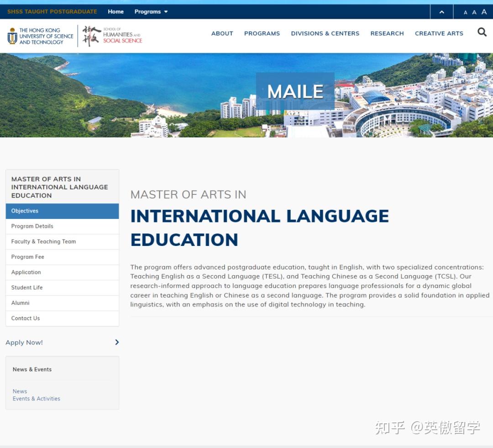Viewport: 493px width, 448px height.
Task: Open the ABOUT menu
Action: 222,33
